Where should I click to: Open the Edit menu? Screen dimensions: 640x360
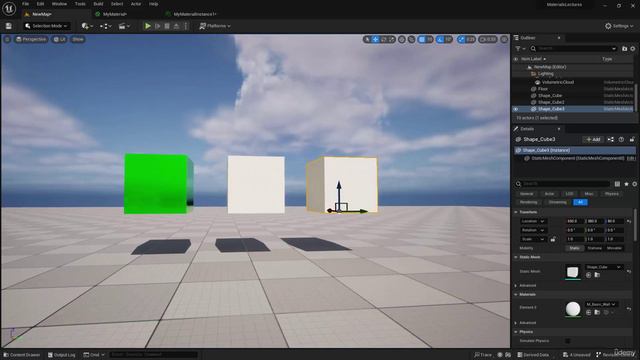[40, 4]
